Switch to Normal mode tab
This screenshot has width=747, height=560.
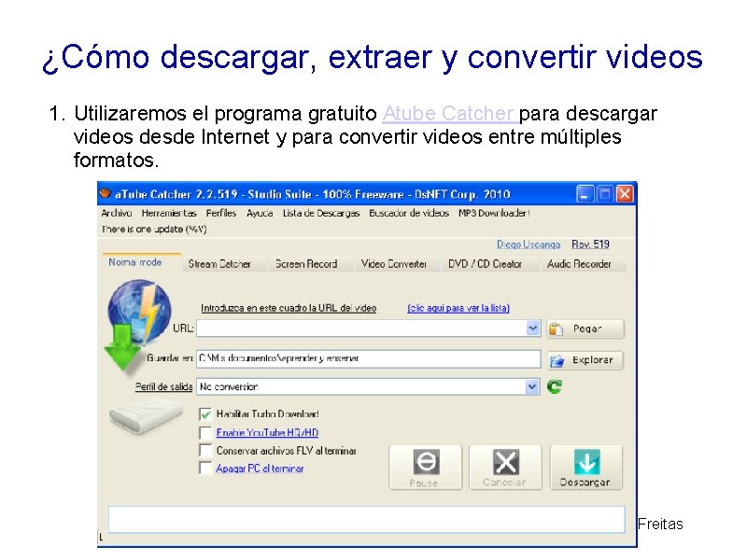(x=141, y=262)
